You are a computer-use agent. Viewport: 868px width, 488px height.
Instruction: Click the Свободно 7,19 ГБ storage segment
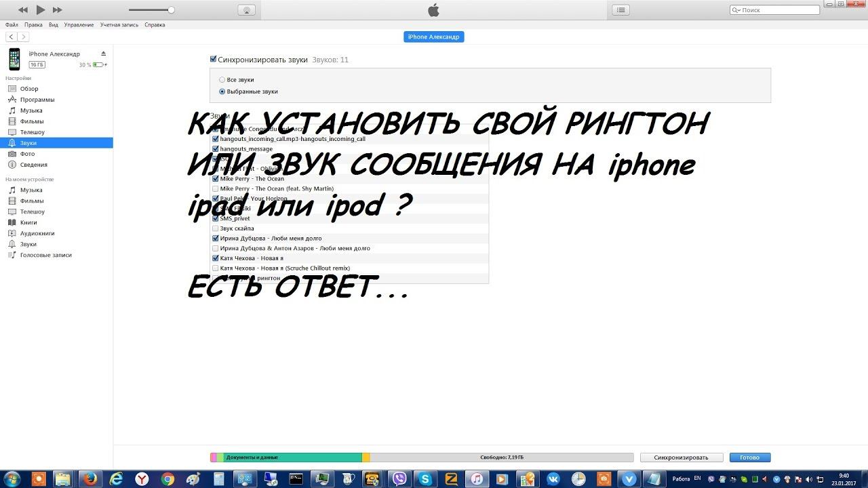pos(502,457)
